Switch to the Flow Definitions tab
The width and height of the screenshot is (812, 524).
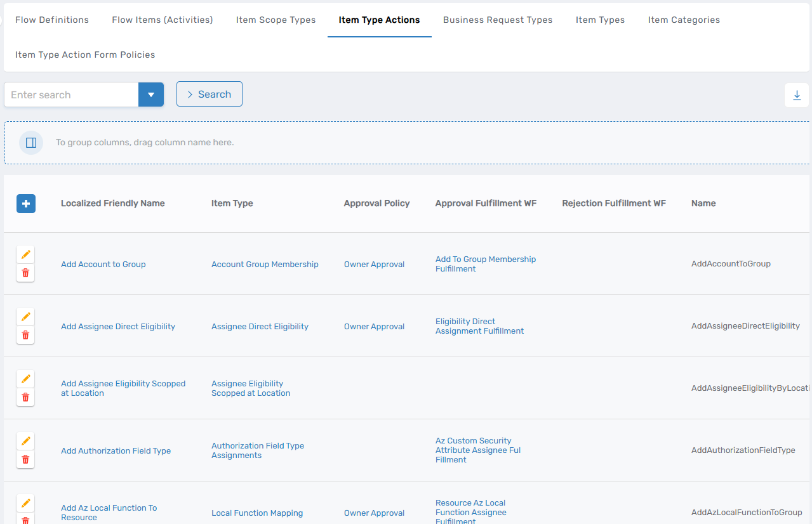52,20
